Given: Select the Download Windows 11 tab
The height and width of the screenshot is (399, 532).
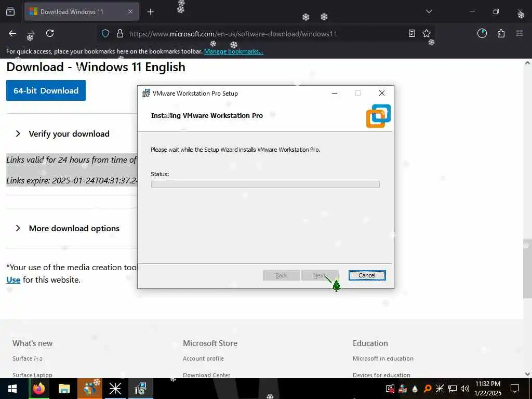Looking at the screenshot, I should point(82,11).
